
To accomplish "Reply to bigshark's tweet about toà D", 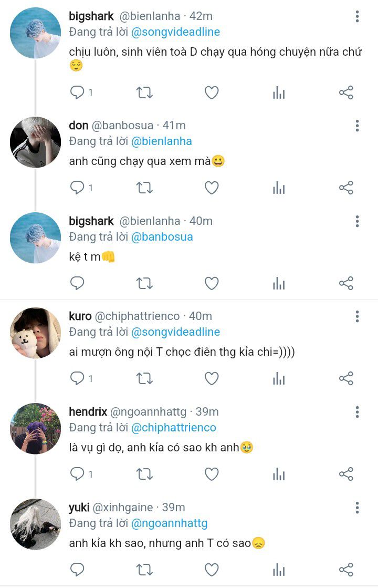I will tap(78, 93).
